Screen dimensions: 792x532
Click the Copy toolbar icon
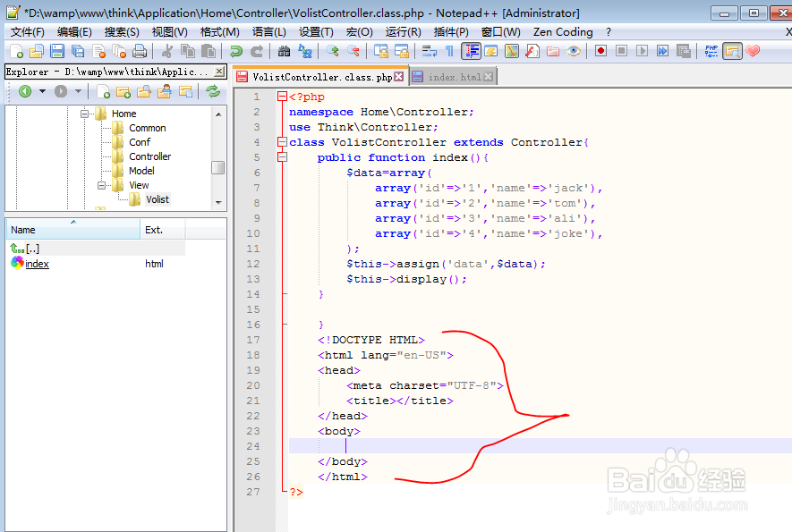tap(187, 51)
